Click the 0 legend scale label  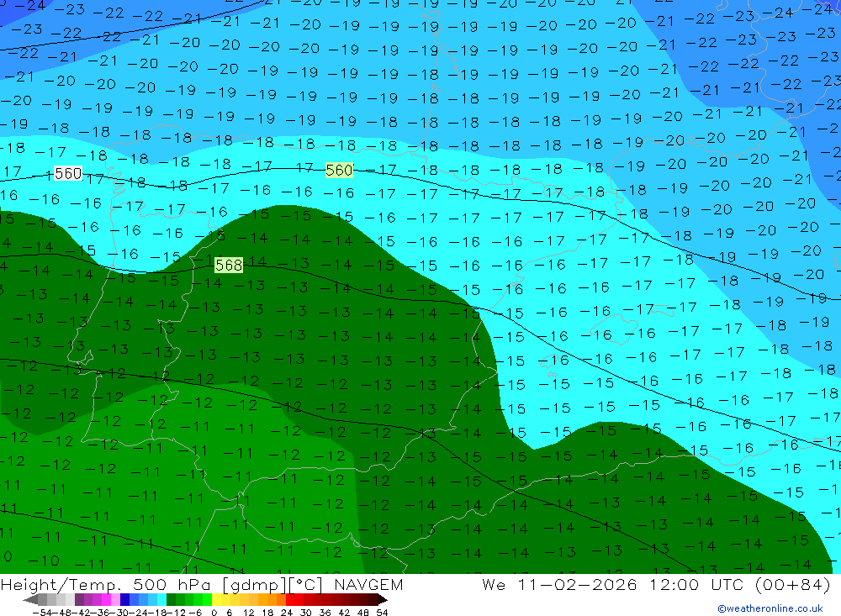coord(214,613)
